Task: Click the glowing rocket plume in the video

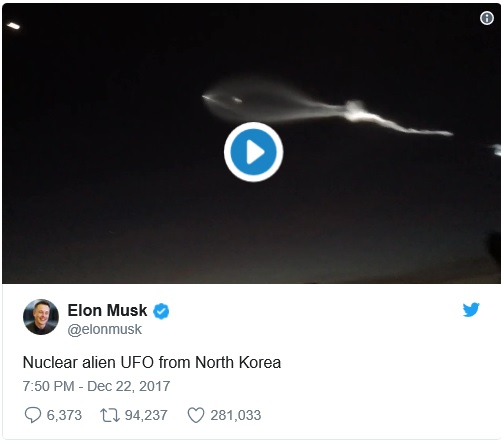Action: click(327, 108)
